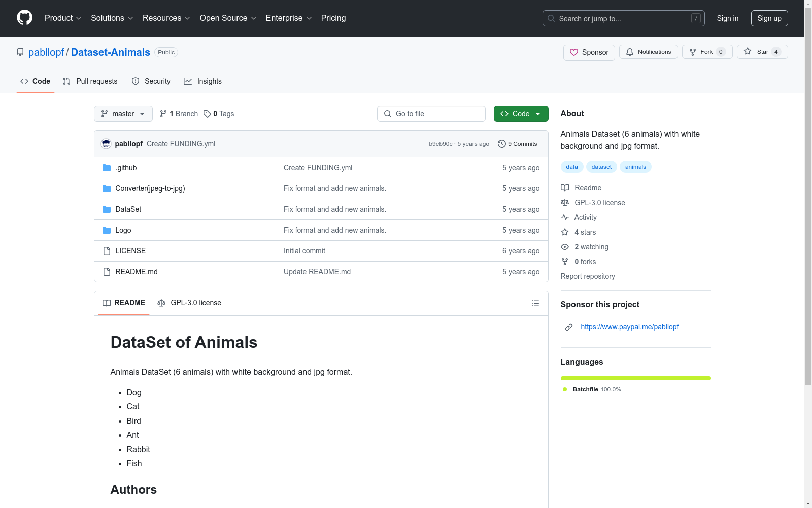Screen dimensions: 812x508
Task: Open the Converter(jpeg-to-jpg) folder
Action: [x=150, y=188]
